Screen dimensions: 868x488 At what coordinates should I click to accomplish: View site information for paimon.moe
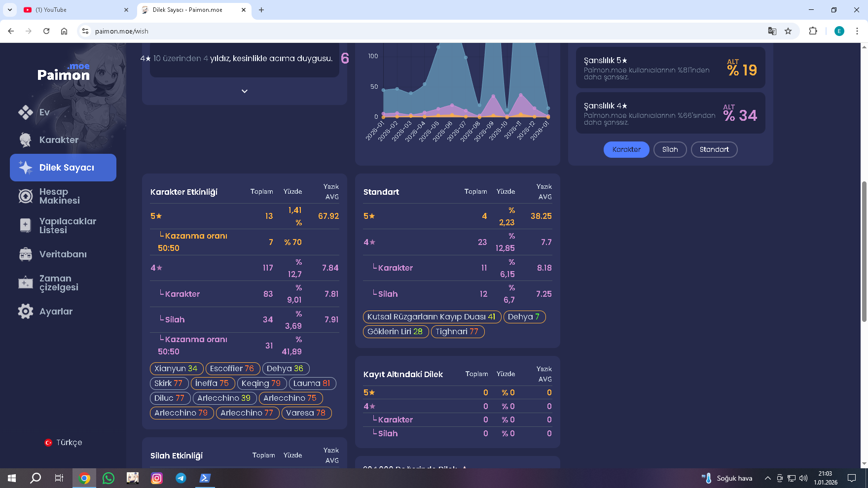coord(85,31)
